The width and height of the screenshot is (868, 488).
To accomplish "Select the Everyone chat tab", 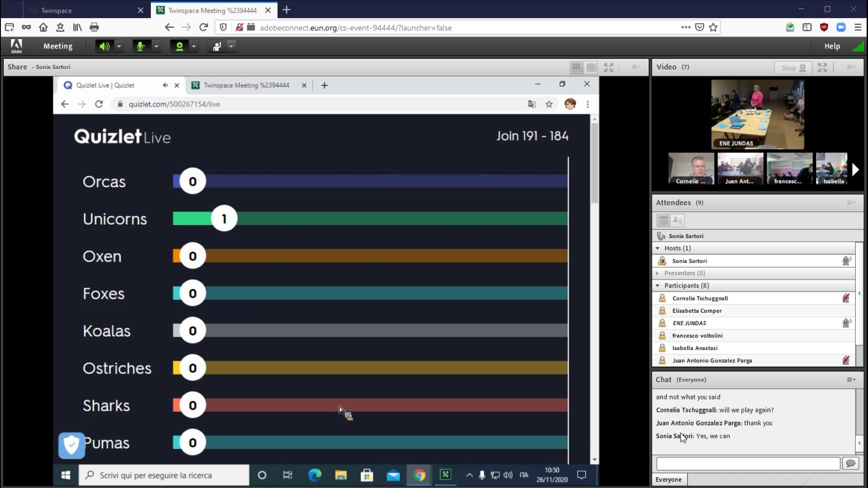I will (669, 479).
